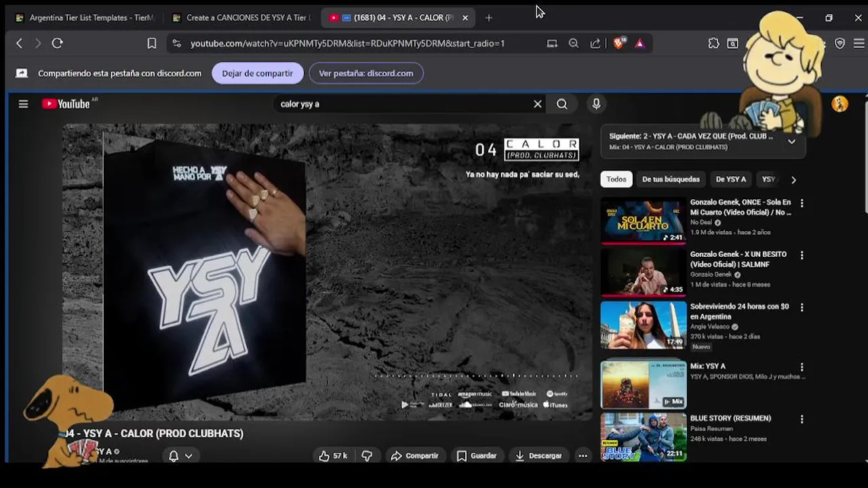The width and height of the screenshot is (868, 488).
Task: Open installed app icon in address bar
Action: click(x=552, y=43)
